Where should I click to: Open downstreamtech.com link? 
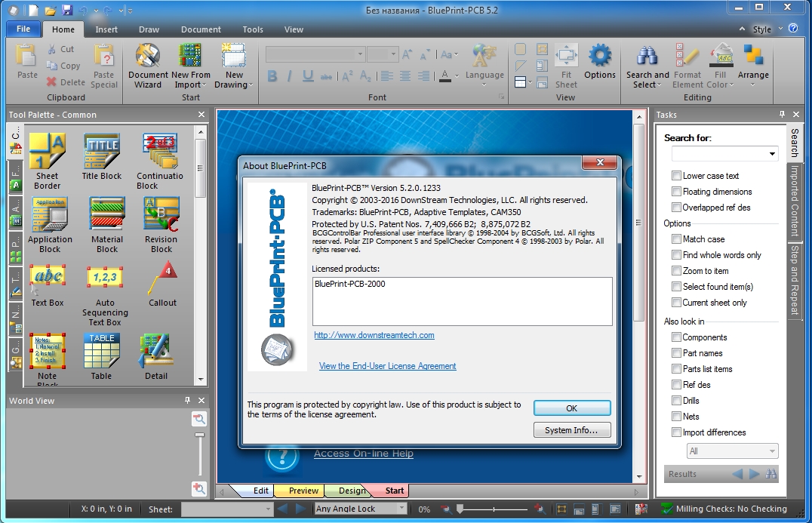tap(374, 335)
